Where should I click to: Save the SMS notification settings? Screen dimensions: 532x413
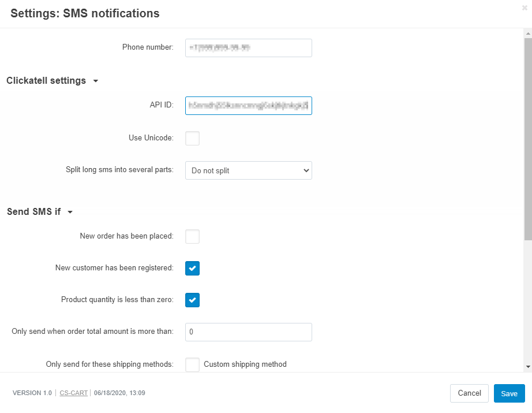click(x=509, y=393)
